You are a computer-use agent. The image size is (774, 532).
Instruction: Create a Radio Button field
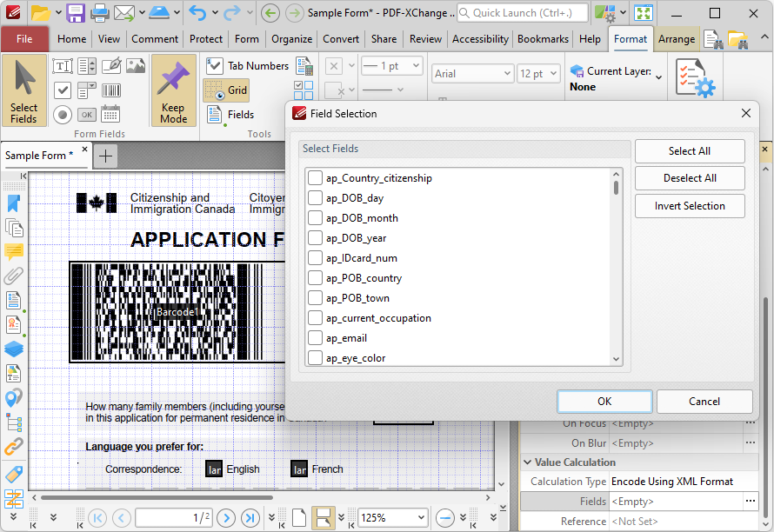point(63,114)
